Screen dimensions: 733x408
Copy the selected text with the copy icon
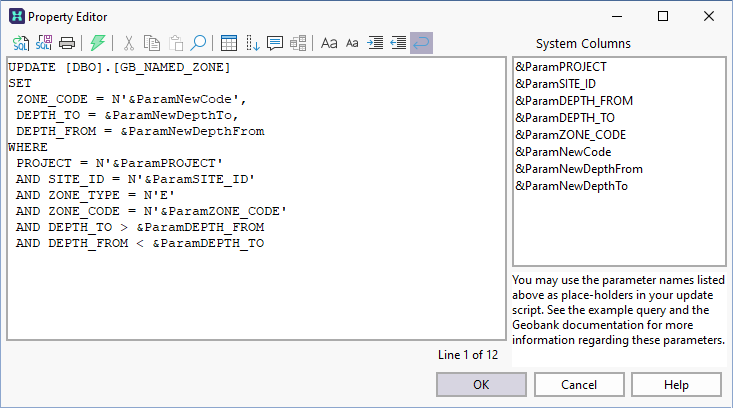pyautogui.click(x=151, y=43)
